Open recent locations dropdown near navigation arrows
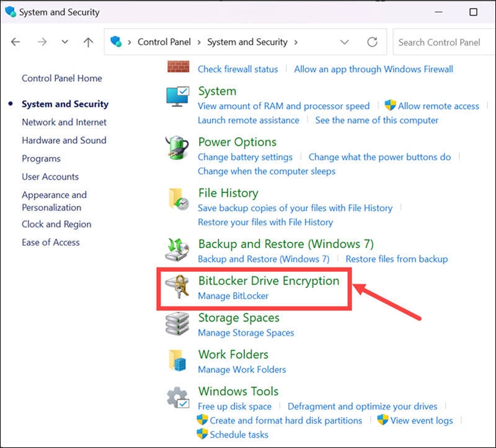496x448 pixels. [x=64, y=42]
